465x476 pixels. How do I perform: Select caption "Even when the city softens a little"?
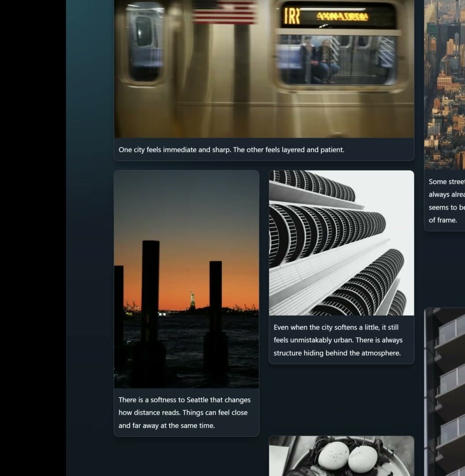click(x=338, y=340)
